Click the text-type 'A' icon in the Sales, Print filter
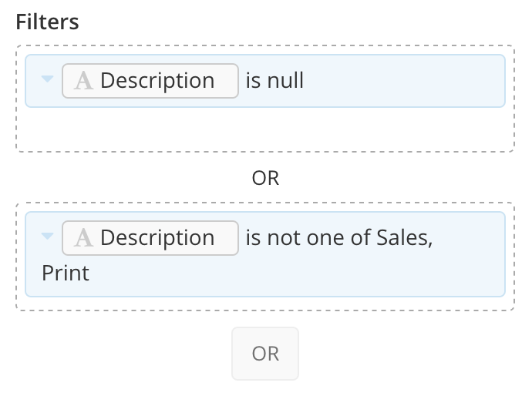532x396 pixels. tap(83, 237)
